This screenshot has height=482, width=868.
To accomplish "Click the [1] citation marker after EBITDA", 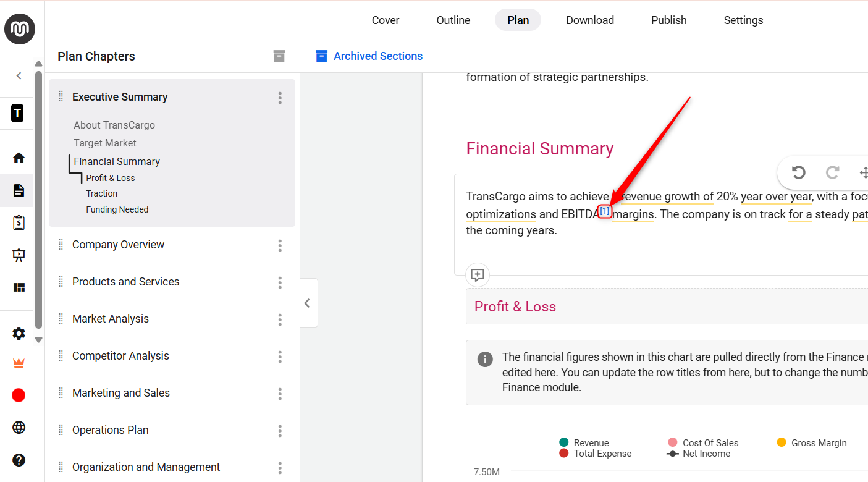I will (605, 211).
